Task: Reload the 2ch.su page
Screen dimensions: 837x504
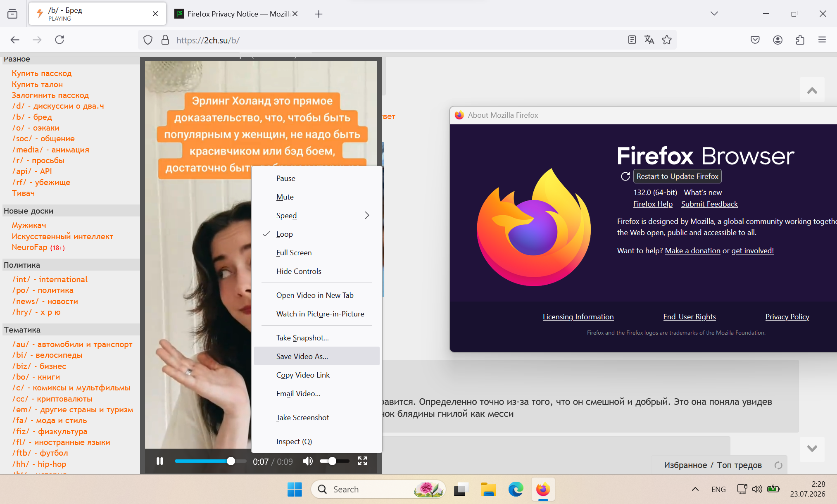Action: [x=59, y=40]
